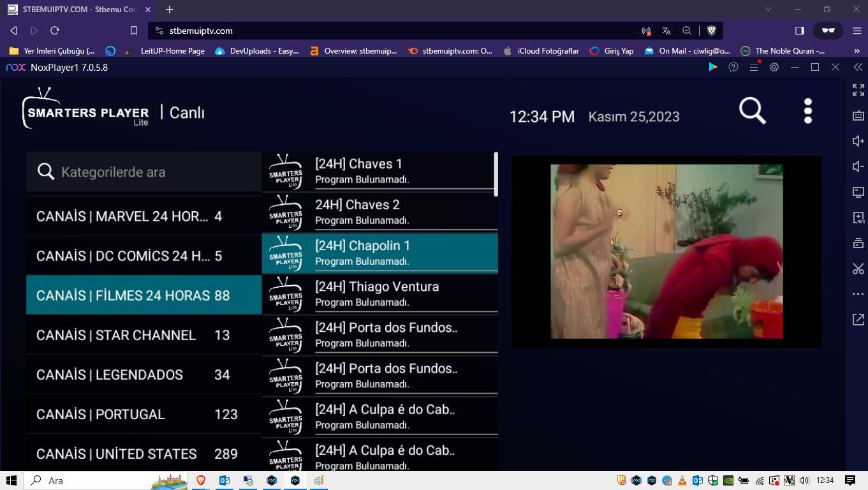Reload the stbemuiptv.com page
Image resolution: width=868 pixels, height=490 pixels.
(55, 31)
